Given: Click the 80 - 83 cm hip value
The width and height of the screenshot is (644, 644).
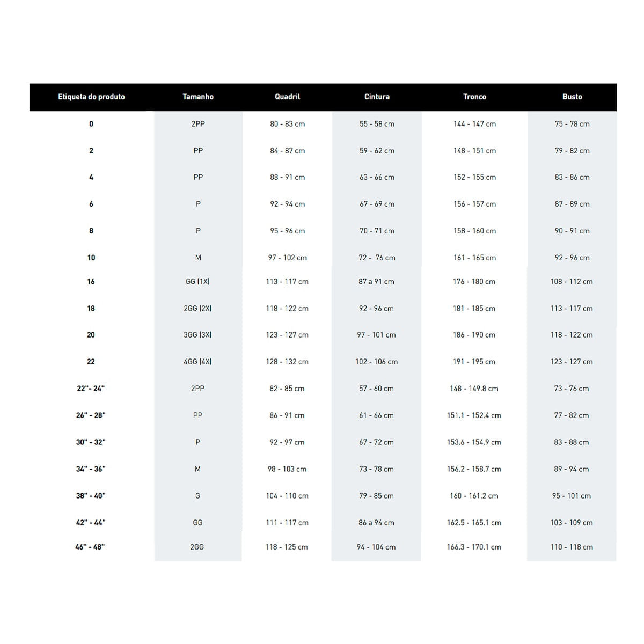Looking at the screenshot, I should [x=288, y=124].
